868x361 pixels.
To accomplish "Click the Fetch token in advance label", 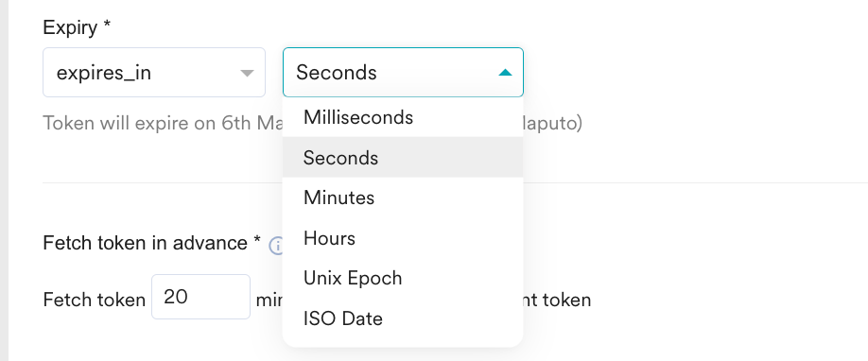I will pos(151,243).
